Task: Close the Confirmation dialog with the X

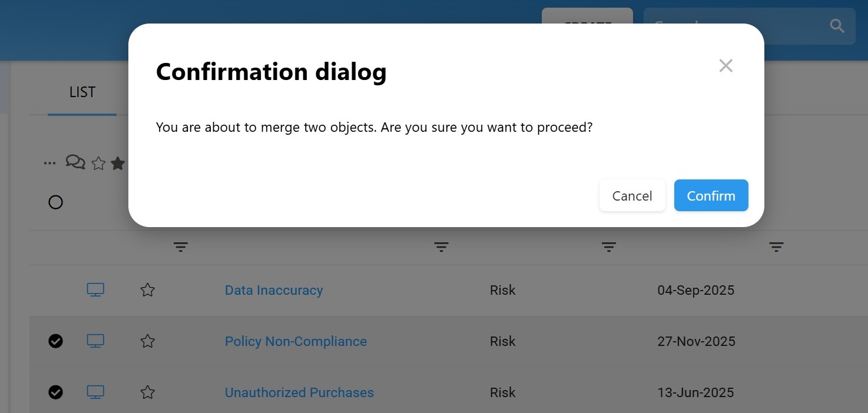Action: [x=725, y=66]
